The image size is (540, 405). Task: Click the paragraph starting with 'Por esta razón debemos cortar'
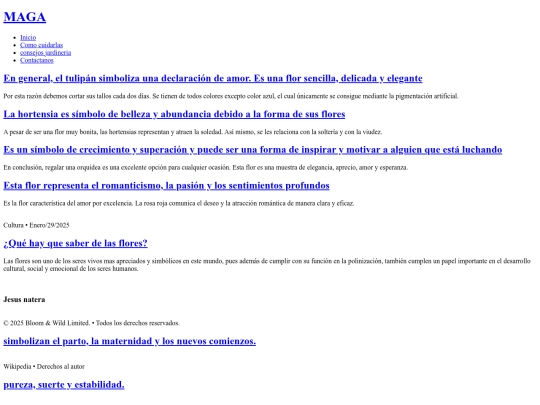(231, 96)
